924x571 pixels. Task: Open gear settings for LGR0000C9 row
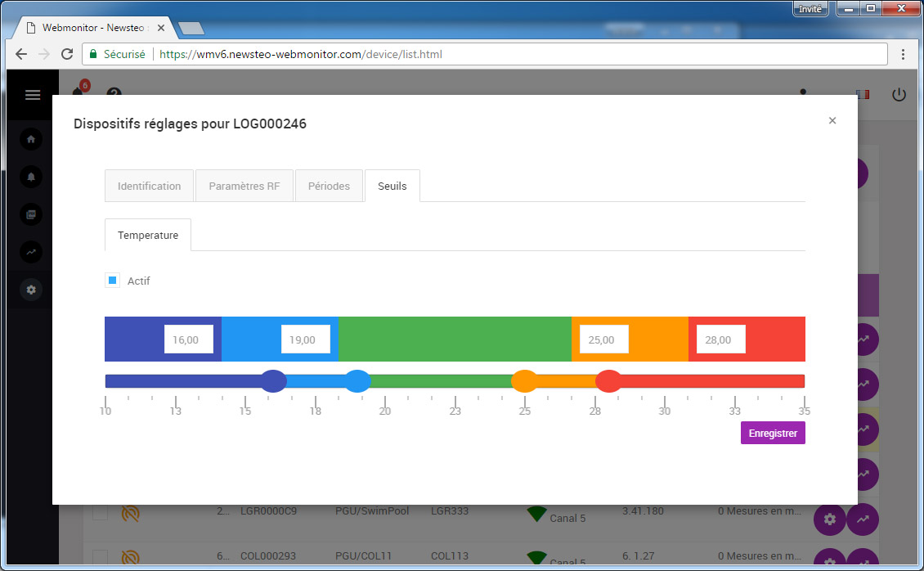click(x=829, y=519)
